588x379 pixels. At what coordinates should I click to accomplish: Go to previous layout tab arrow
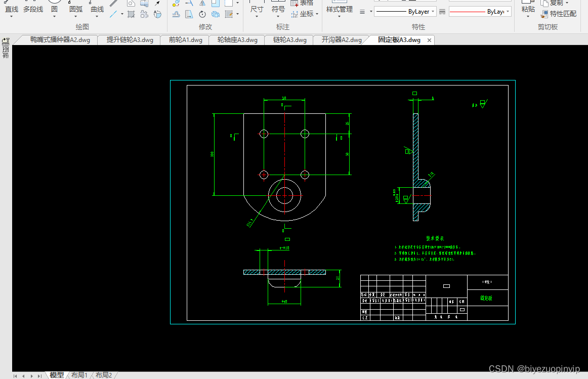coord(23,376)
